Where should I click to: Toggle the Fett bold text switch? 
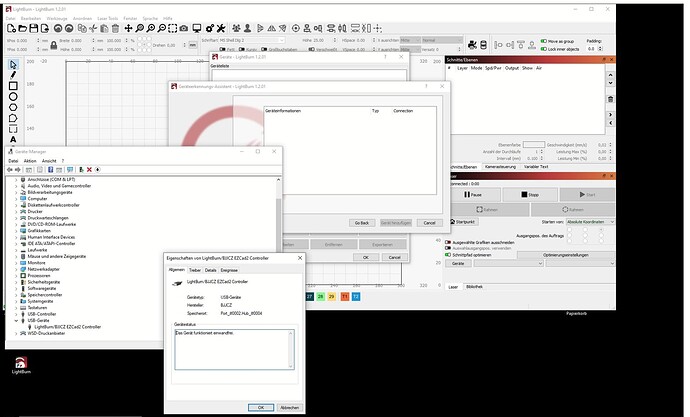222,49
